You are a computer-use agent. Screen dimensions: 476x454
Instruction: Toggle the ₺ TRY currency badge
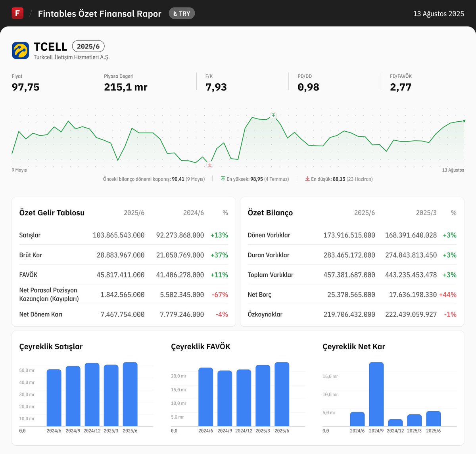coord(182,13)
